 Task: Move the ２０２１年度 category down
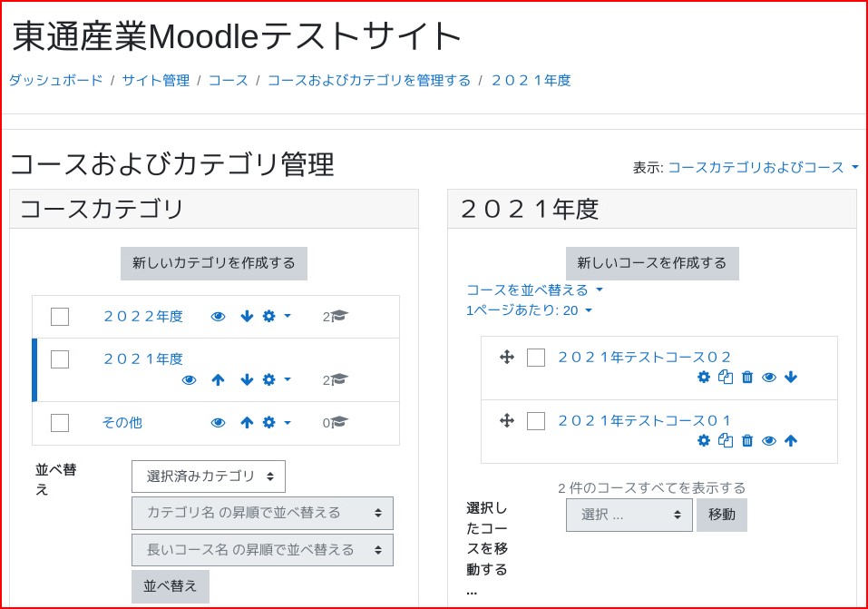[x=247, y=380]
